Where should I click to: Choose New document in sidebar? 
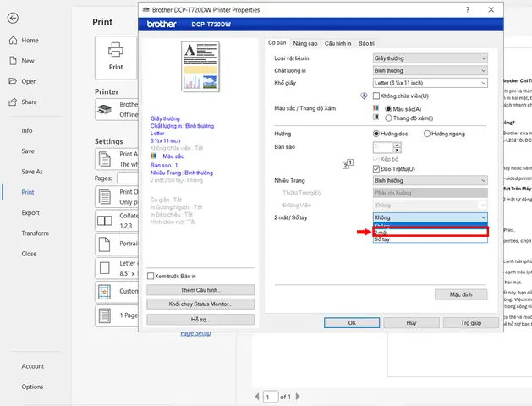point(22,61)
